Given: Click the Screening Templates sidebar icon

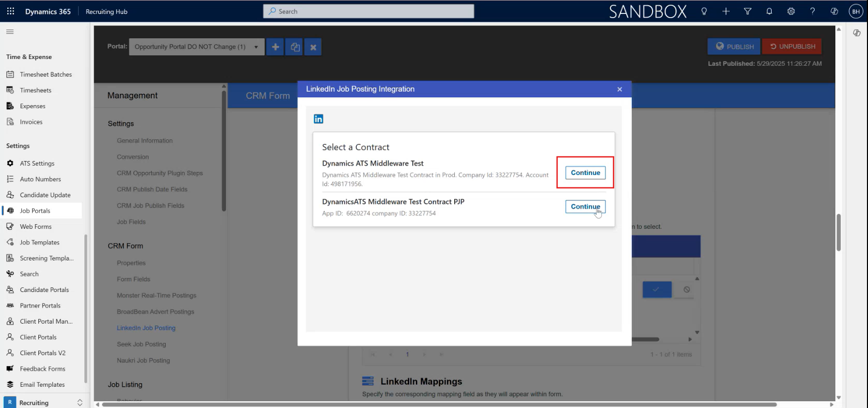Looking at the screenshot, I should (x=10, y=258).
